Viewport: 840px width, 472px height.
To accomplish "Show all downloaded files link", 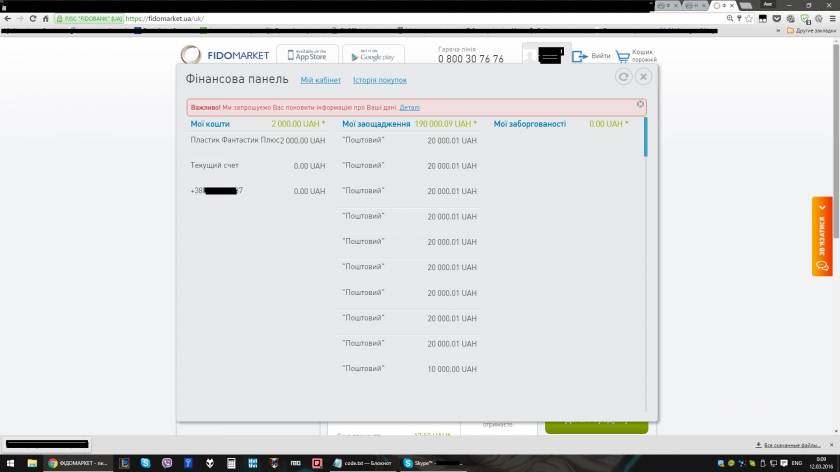I will point(788,445).
